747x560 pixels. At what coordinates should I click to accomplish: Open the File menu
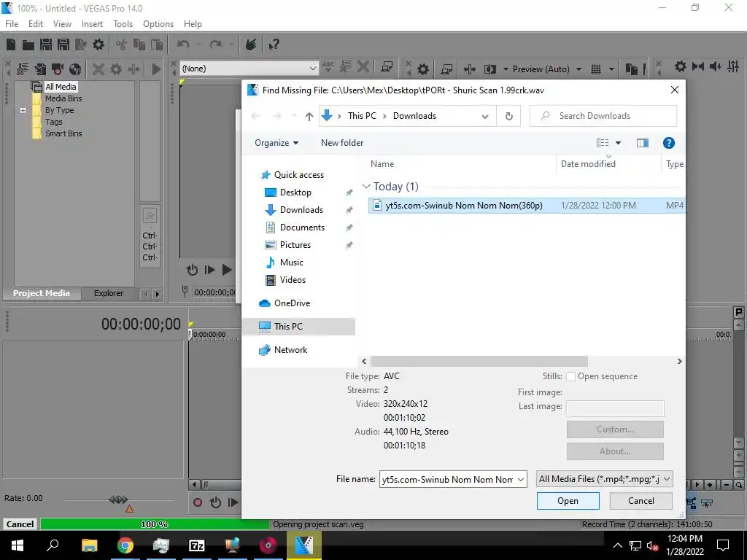click(12, 24)
